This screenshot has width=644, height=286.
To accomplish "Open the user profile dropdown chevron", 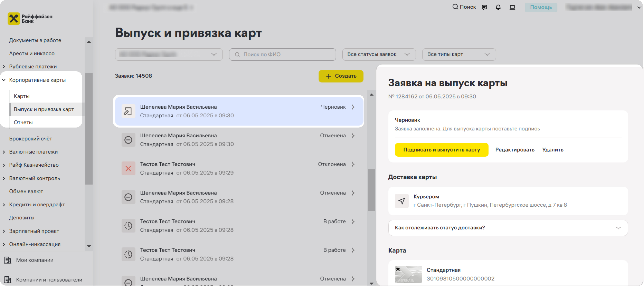I will (639, 8).
